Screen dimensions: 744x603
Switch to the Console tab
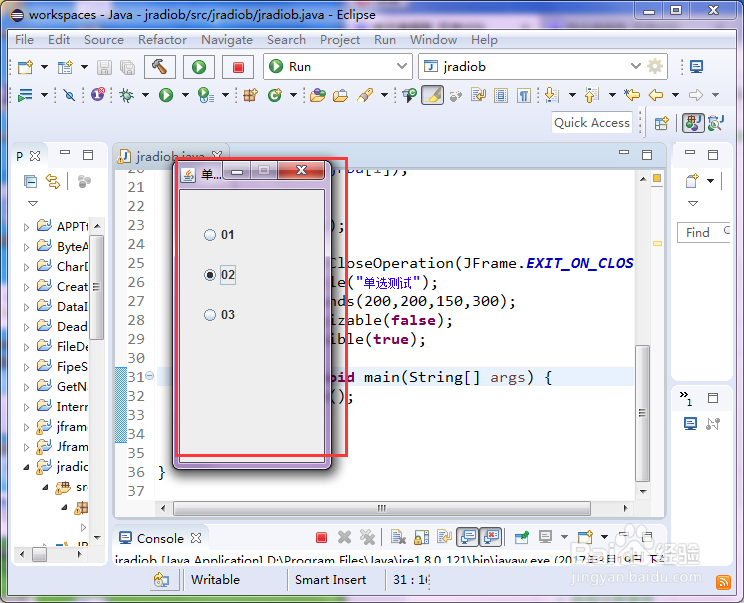click(x=160, y=538)
